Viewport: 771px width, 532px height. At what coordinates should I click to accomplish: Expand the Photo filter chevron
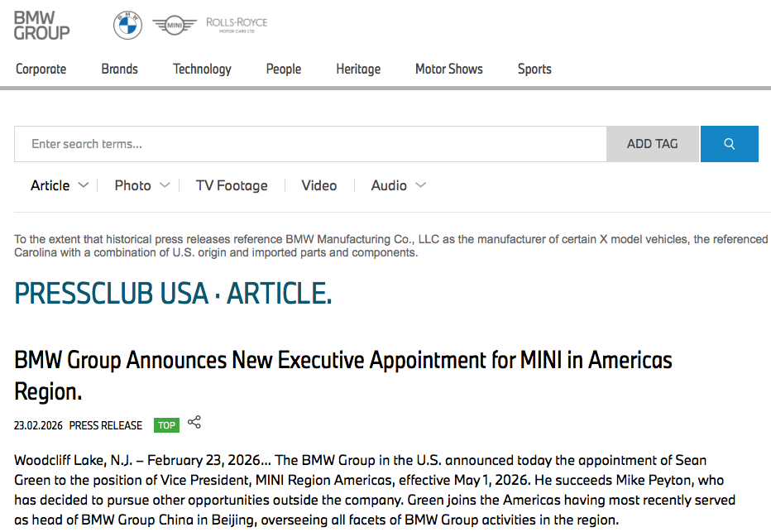click(x=165, y=185)
